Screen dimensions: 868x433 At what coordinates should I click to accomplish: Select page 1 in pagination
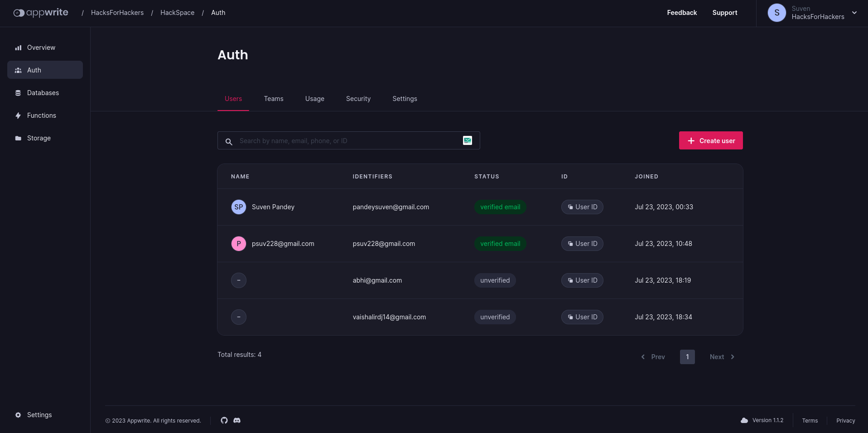687,357
